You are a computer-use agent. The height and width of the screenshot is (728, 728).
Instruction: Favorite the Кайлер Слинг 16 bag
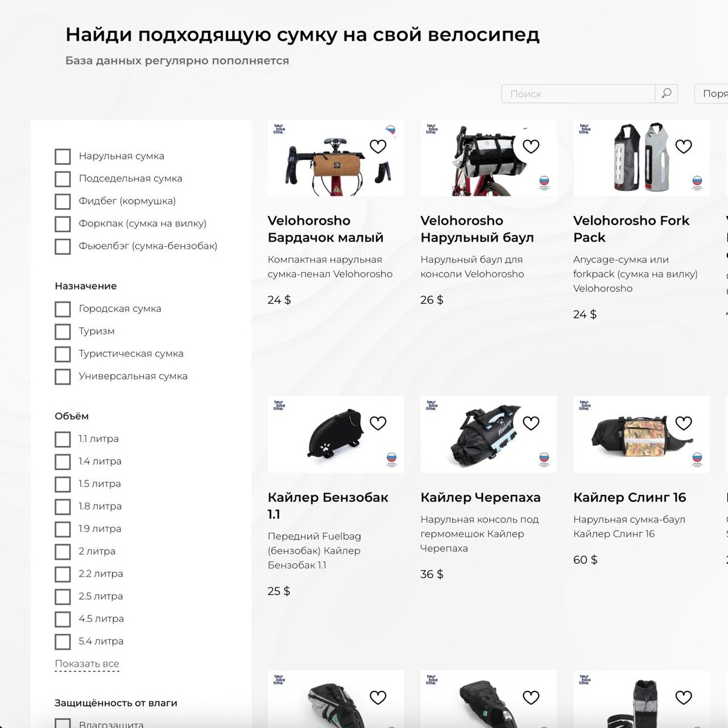click(x=684, y=423)
